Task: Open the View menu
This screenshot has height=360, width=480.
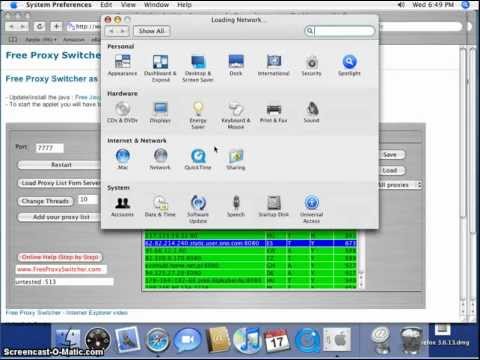Action: click(x=128, y=5)
